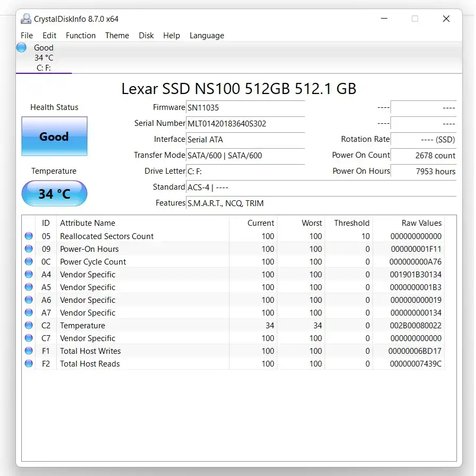
Task: Click the blue disk status orb above C: F:
Action: (x=21, y=47)
